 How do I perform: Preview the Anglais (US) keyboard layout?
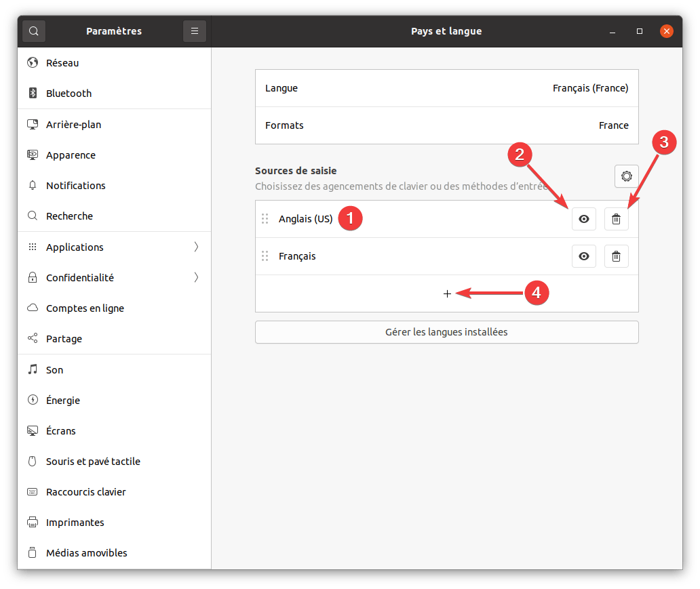pos(583,219)
